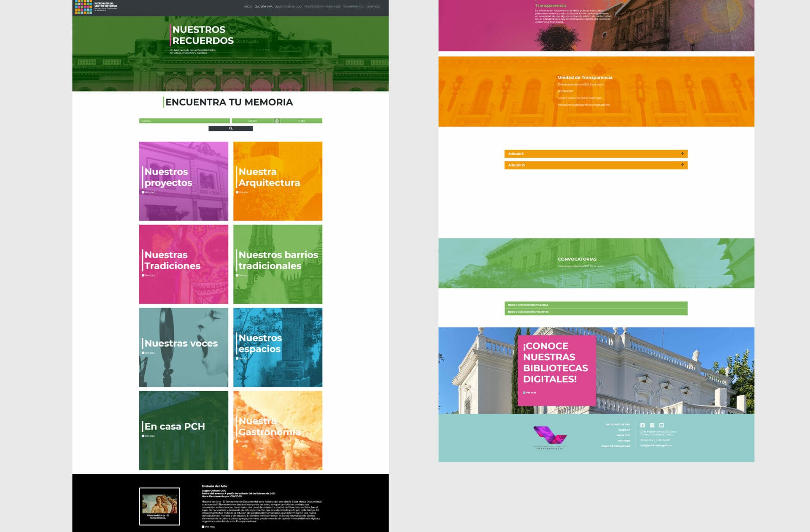Expand Artículo 8 with plus icon
This screenshot has width=810, height=532.
[x=682, y=153]
